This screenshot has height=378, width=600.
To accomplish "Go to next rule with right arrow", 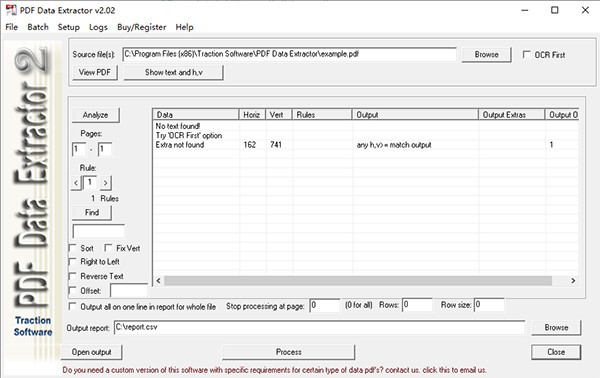I will [106, 183].
